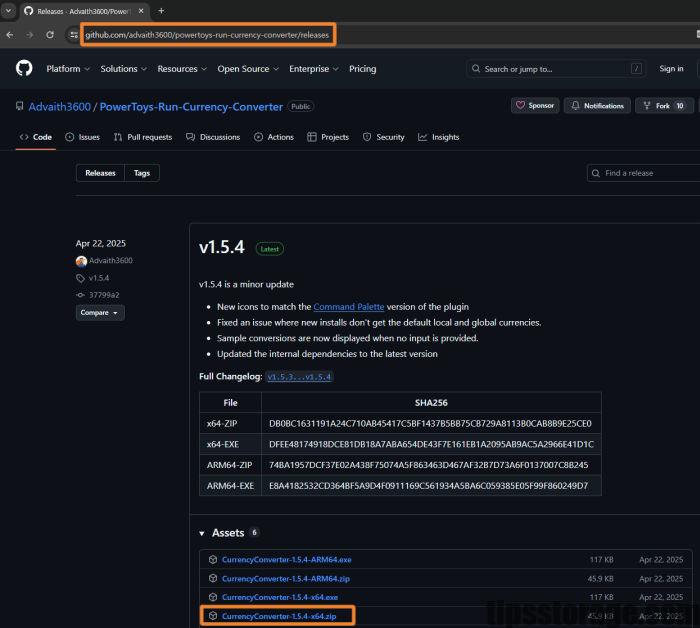Click the Sponsor heart button
Image resolution: width=700 pixels, height=628 pixels.
pos(535,106)
